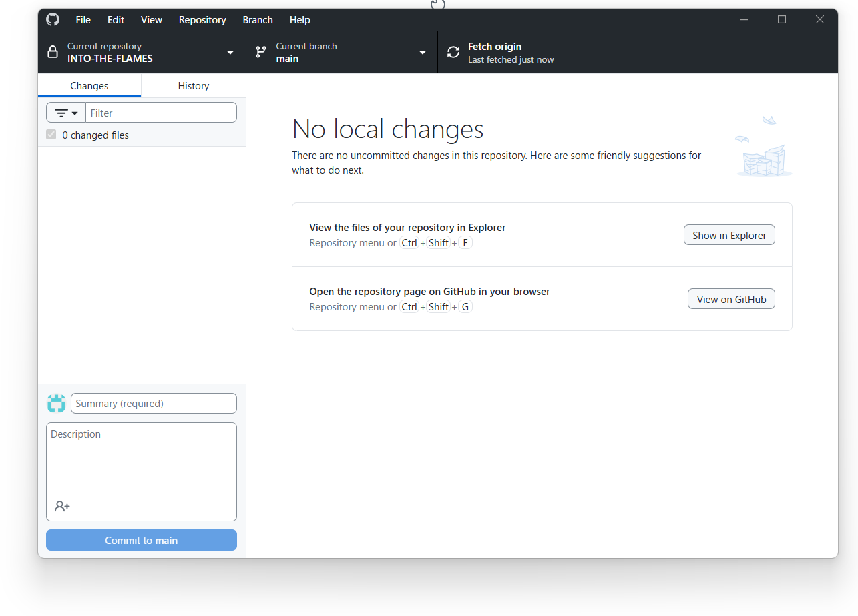Open the View menu
Image resolution: width=858 pixels, height=616 pixels.
click(x=152, y=19)
